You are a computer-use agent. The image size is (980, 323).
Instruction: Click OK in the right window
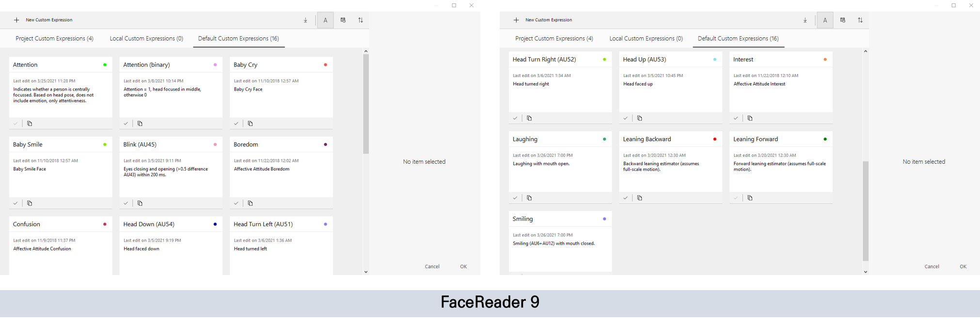[x=963, y=266]
